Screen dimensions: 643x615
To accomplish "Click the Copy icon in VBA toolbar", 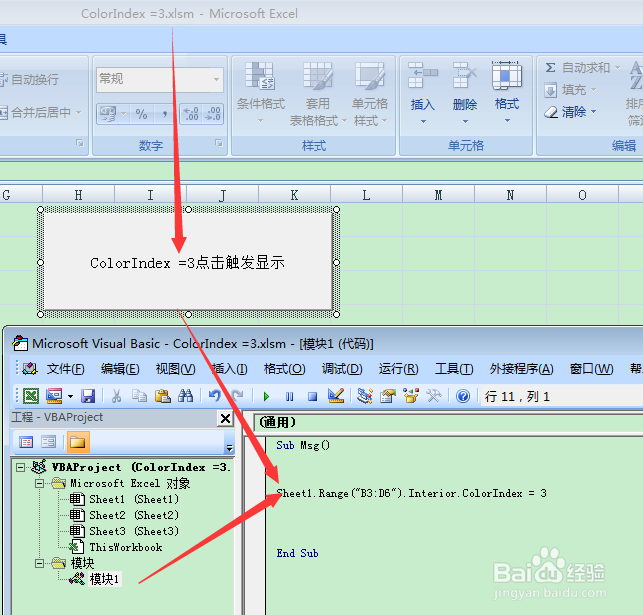I will point(139,396).
